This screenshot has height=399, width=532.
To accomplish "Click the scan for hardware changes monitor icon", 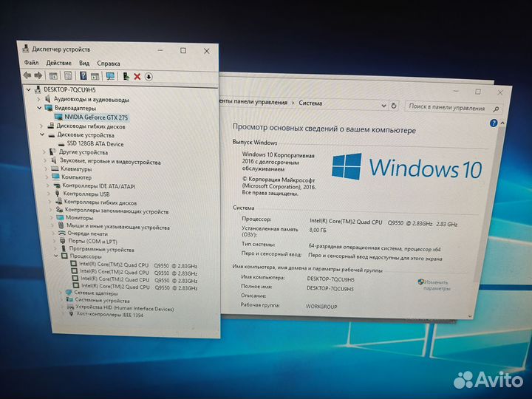I will click(x=110, y=75).
